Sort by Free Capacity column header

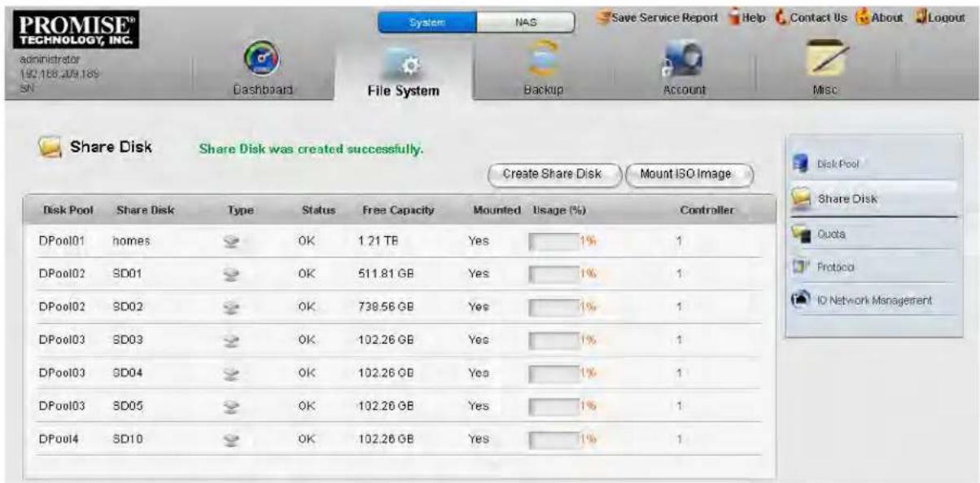click(397, 211)
